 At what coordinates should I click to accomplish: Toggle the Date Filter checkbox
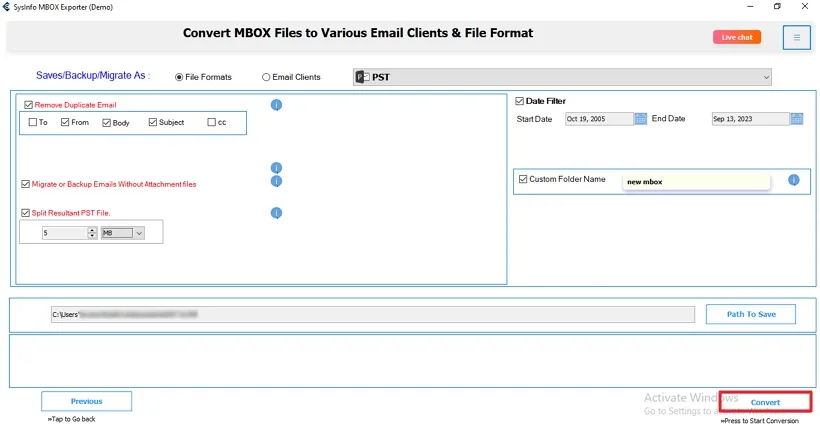pyautogui.click(x=520, y=100)
